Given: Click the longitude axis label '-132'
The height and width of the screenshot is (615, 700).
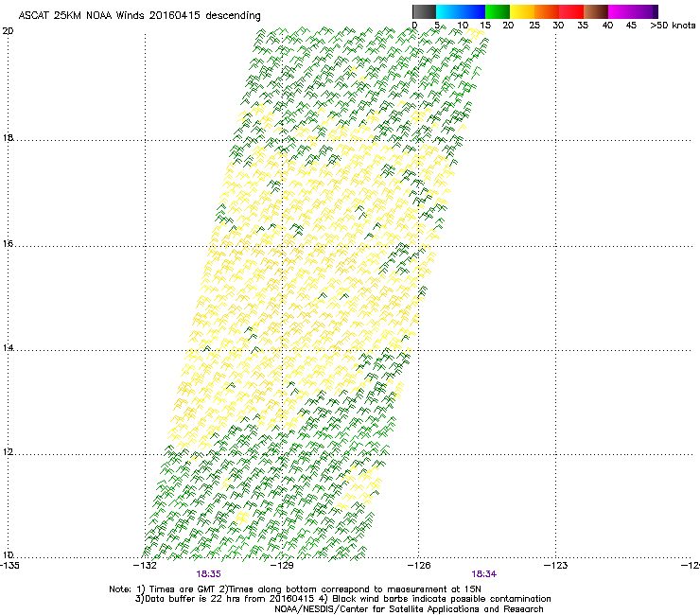Looking at the screenshot, I should 146,566.
